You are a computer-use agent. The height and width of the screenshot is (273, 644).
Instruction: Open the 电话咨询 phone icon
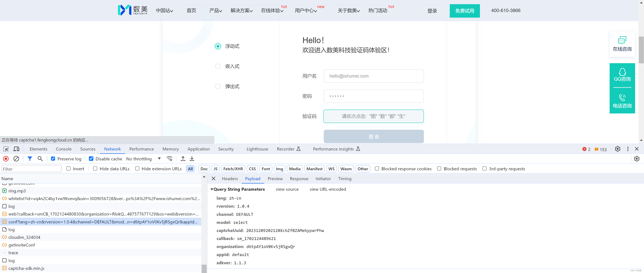click(622, 101)
